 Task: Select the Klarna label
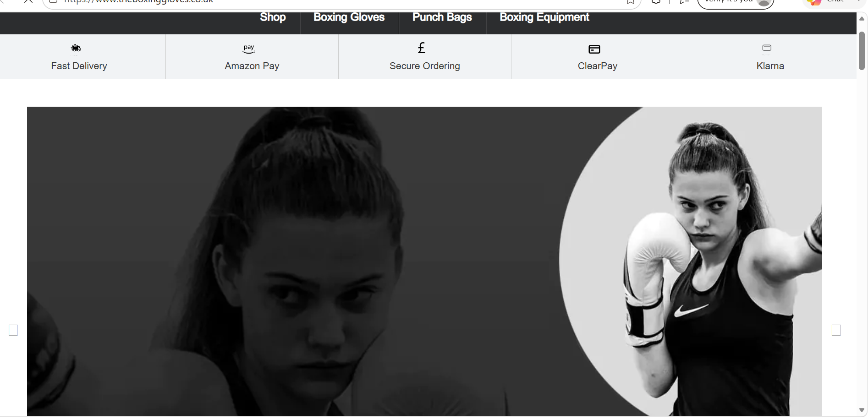click(x=770, y=66)
